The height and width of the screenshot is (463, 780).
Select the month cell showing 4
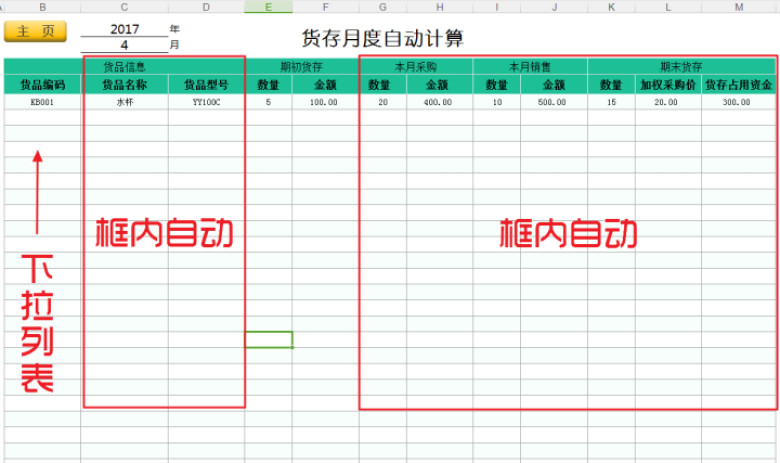click(124, 45)
